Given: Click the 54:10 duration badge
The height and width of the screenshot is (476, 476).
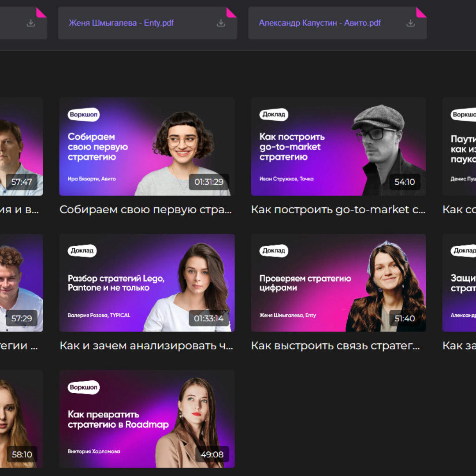Looking at the screenshot, I should click(405, 182).
